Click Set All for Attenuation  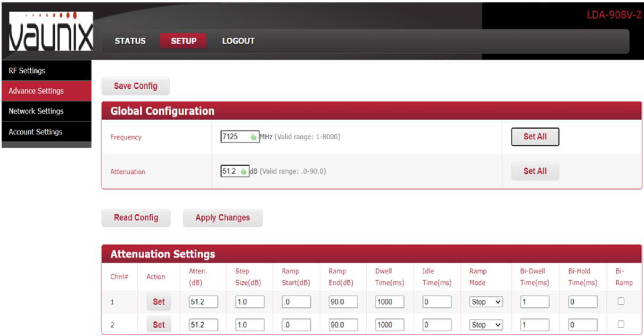tap(535, 171)
